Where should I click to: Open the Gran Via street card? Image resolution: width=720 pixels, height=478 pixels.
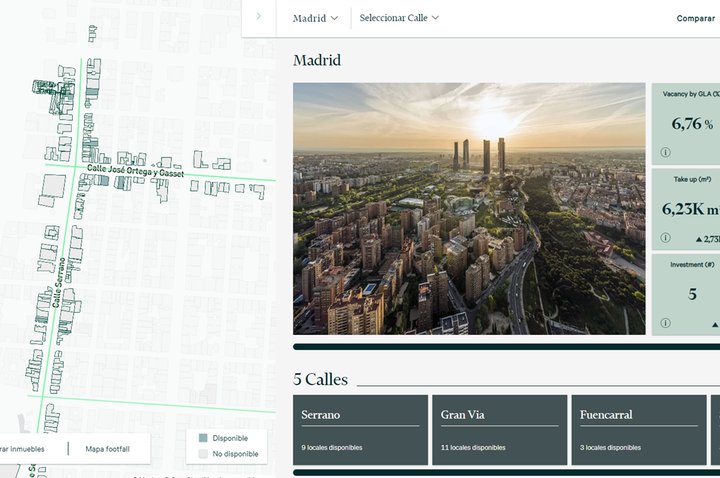coord(498,429)
